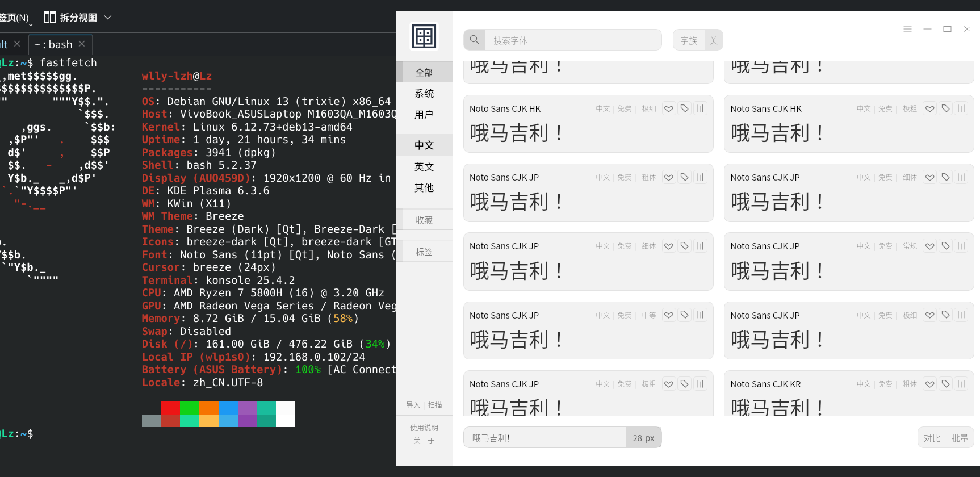Filter fonts by 英文
This screenshot has height=477, width=980.
(x=424, y=166)
